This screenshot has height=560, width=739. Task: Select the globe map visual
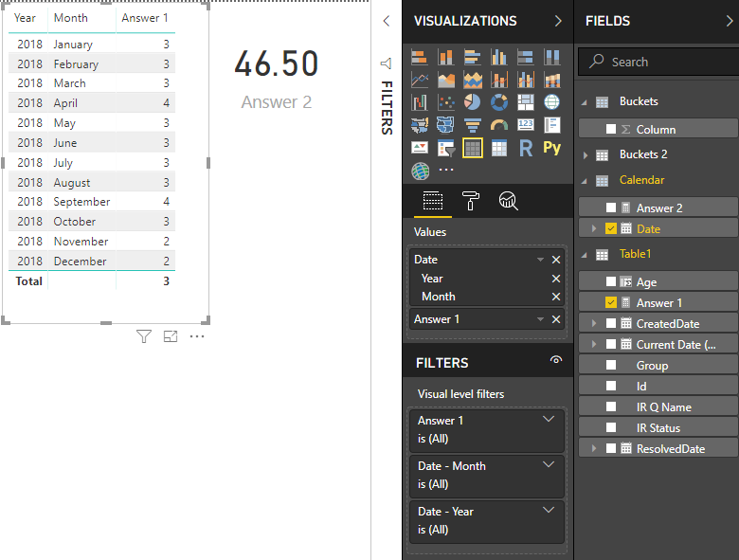pos(552,101)
